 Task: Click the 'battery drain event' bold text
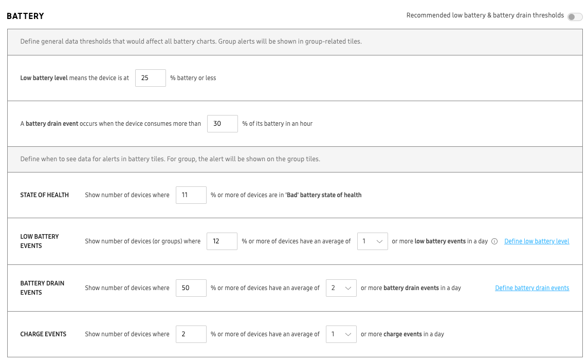52,124
